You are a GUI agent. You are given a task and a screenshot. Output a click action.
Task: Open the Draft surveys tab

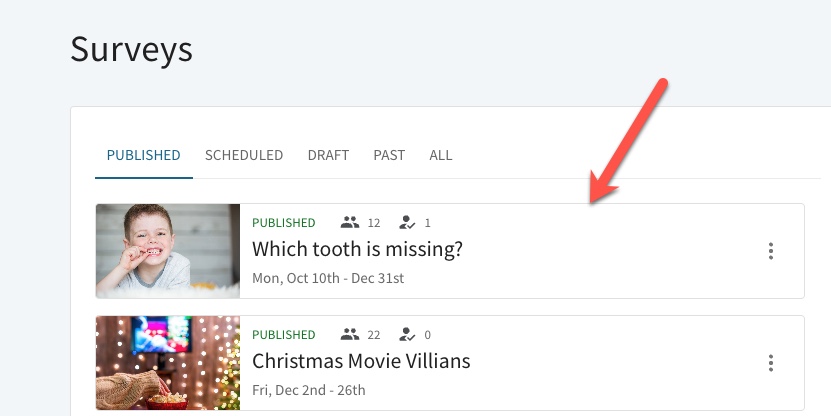tap(328, 155)
